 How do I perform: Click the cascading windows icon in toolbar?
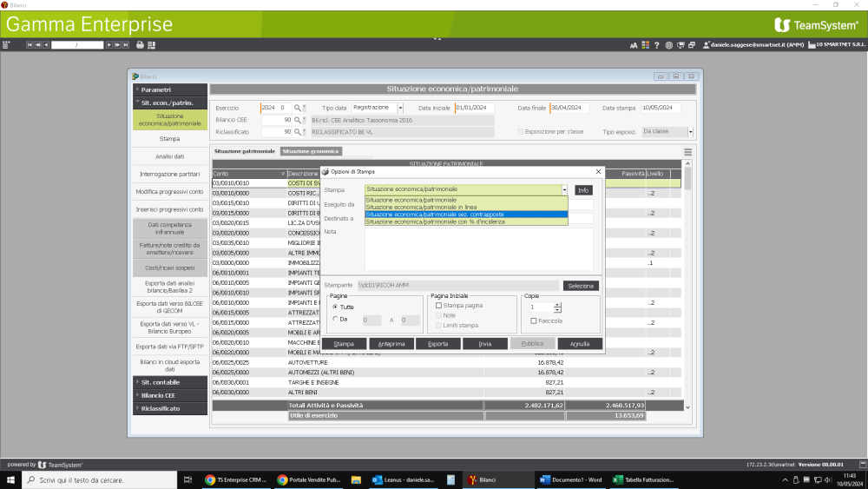(x=692, y=45)
